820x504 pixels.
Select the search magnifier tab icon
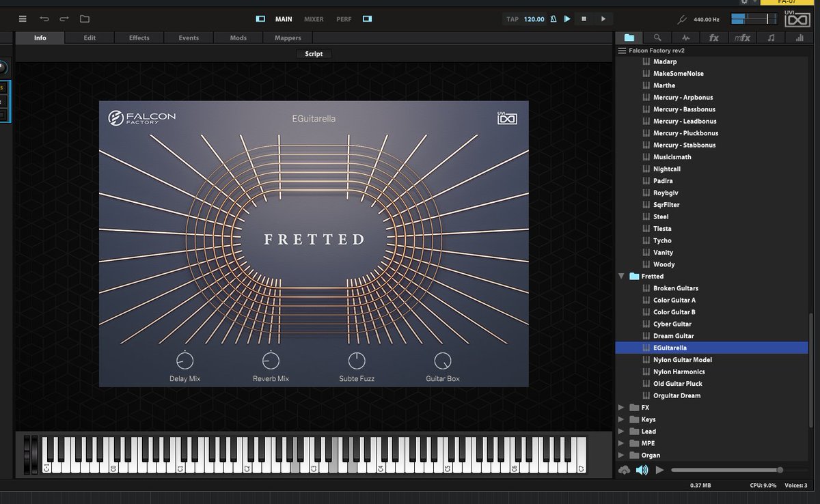point(657,38)
